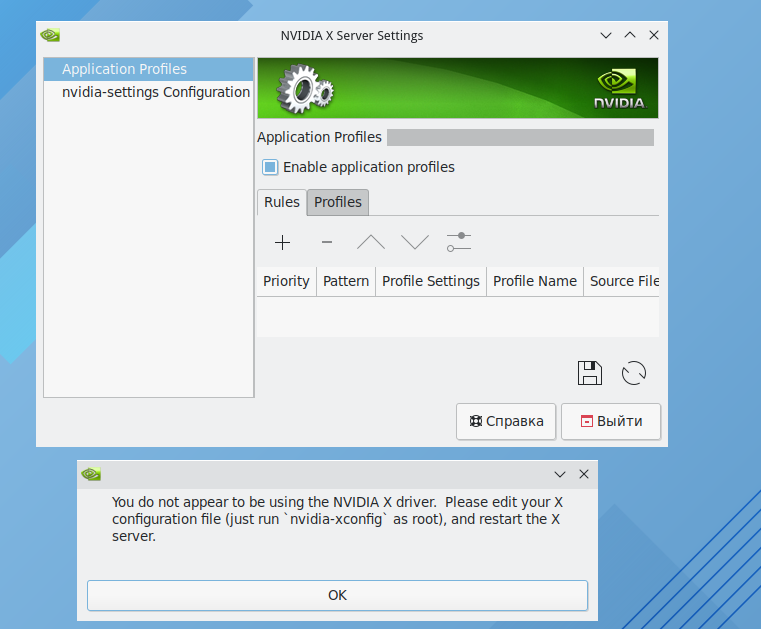Image resolution: width=761 pixels, height=629 pixels.
Task: Add a new rule with the plus icon
Action: [x=282, y=242]
